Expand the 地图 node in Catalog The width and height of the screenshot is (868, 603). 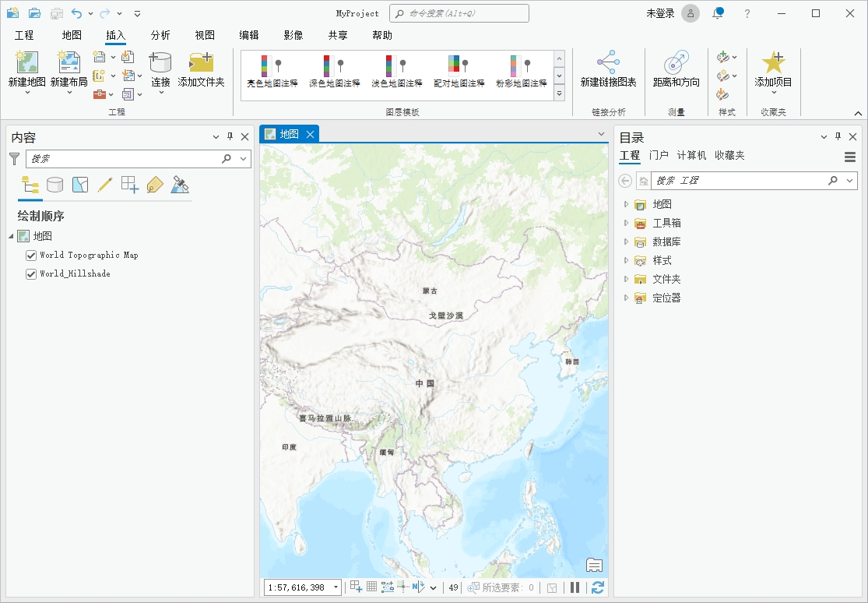click(x=626, y=205)
